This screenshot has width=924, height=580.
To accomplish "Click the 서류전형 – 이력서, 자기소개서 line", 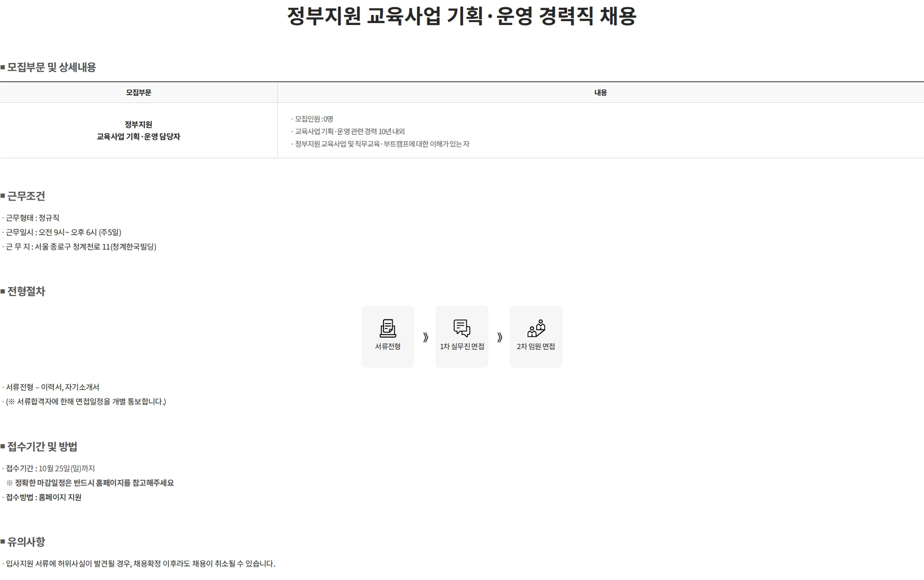I will point(51,387).
